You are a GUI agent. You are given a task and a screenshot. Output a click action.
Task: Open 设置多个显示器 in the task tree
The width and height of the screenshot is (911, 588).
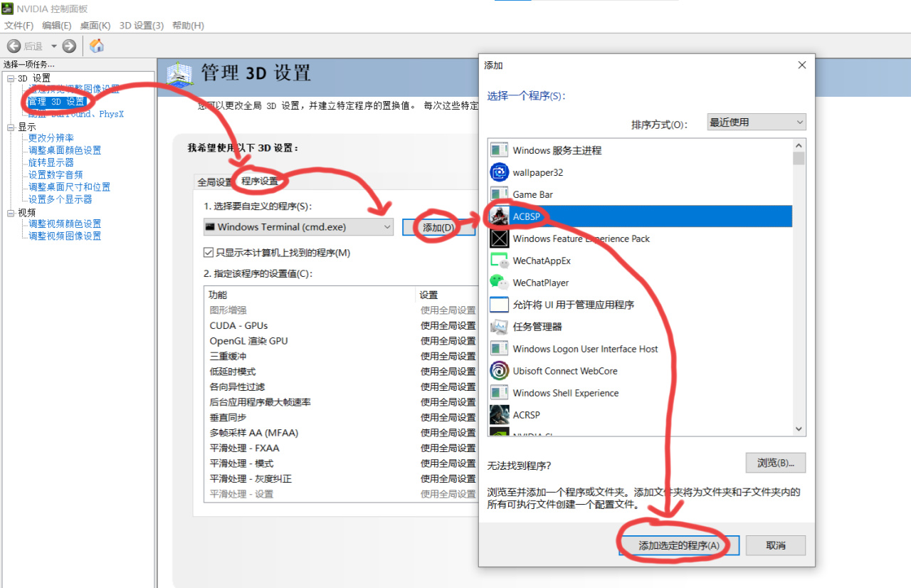pos(60,199)
